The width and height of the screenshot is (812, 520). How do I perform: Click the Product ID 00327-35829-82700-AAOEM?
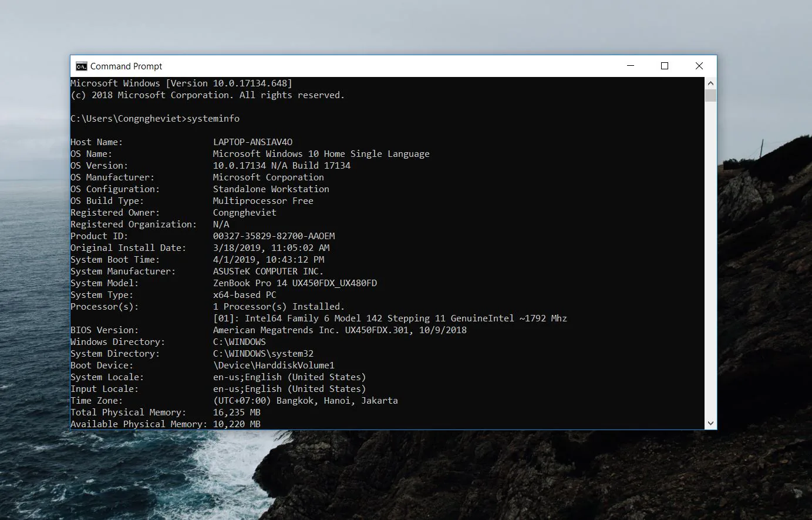pos(274,236)
